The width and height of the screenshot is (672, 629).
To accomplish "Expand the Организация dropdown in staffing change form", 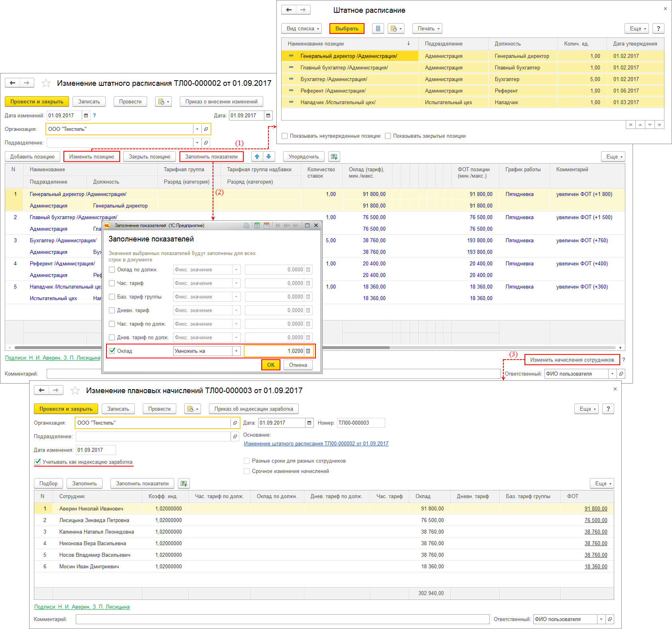I will [197, 129].
